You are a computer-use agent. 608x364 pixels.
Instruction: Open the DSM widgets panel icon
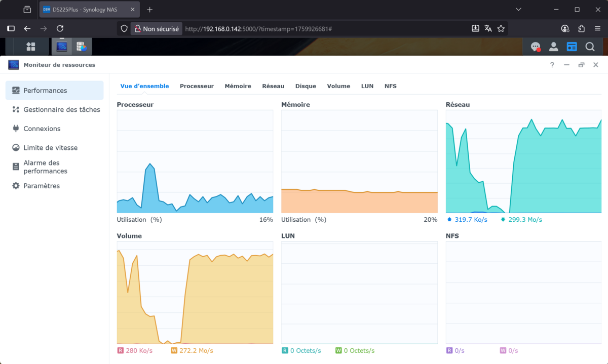(x=572, y=47)
